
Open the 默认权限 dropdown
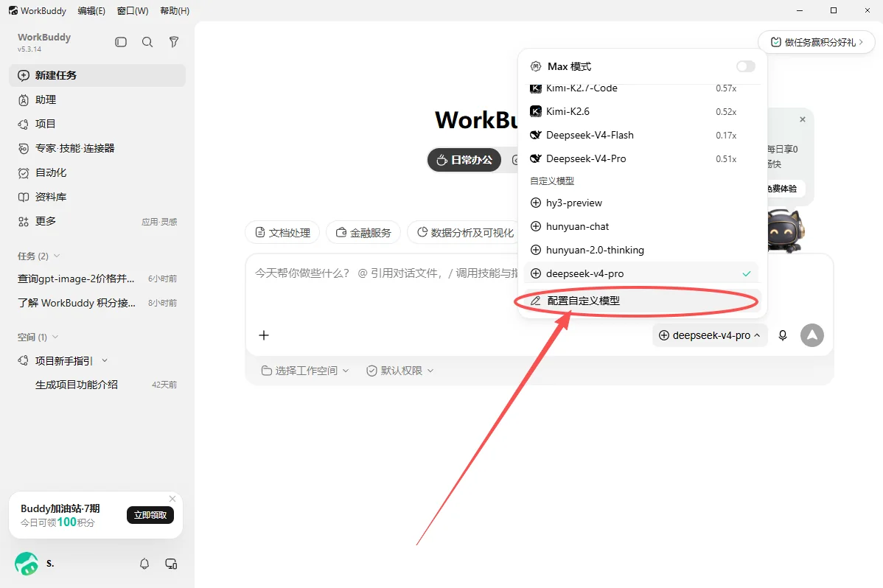coord(399,371)
